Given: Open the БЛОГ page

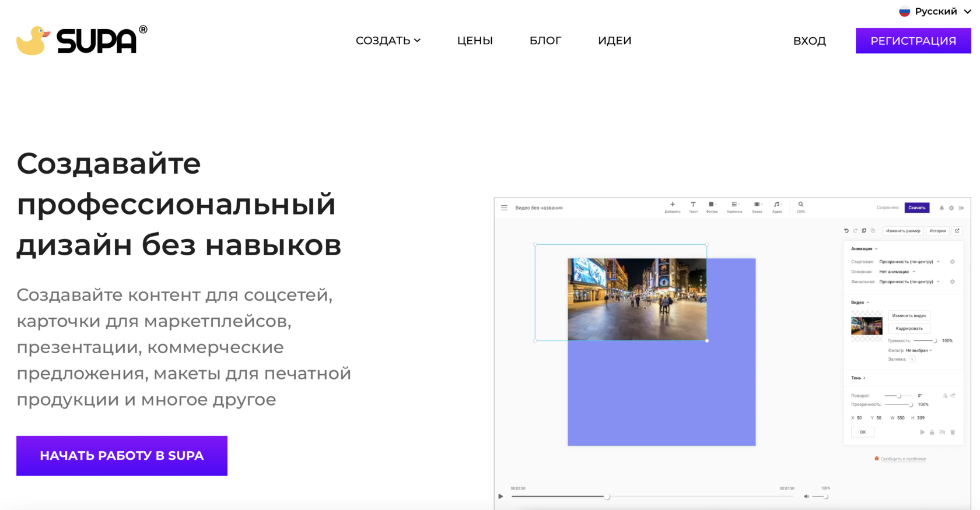Looking at the screenshot, I should coord(545,41).
